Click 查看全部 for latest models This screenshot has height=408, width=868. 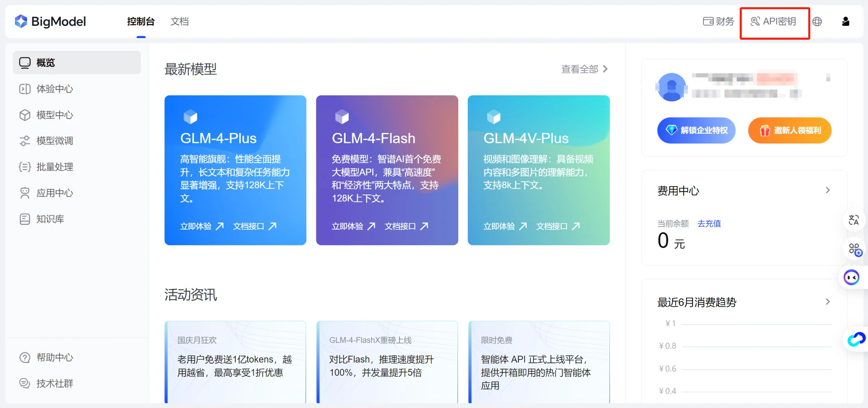tap(580, 69)
